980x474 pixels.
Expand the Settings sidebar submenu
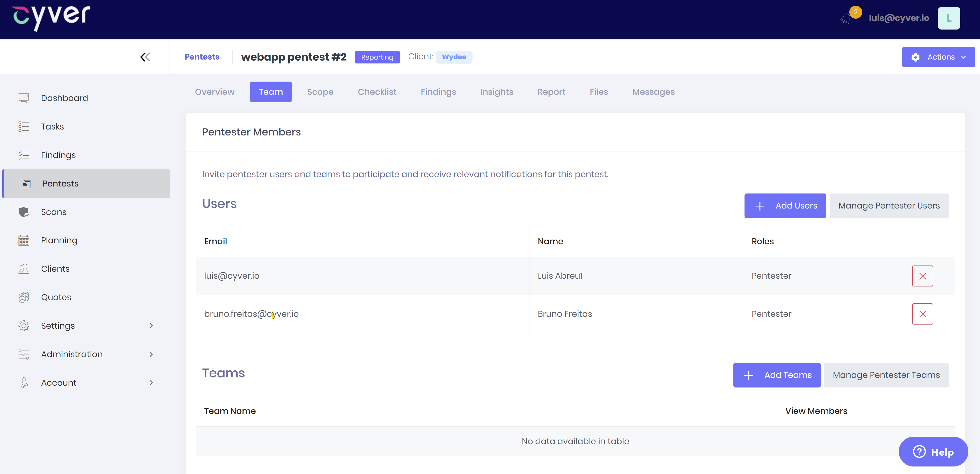coord(151,326)
